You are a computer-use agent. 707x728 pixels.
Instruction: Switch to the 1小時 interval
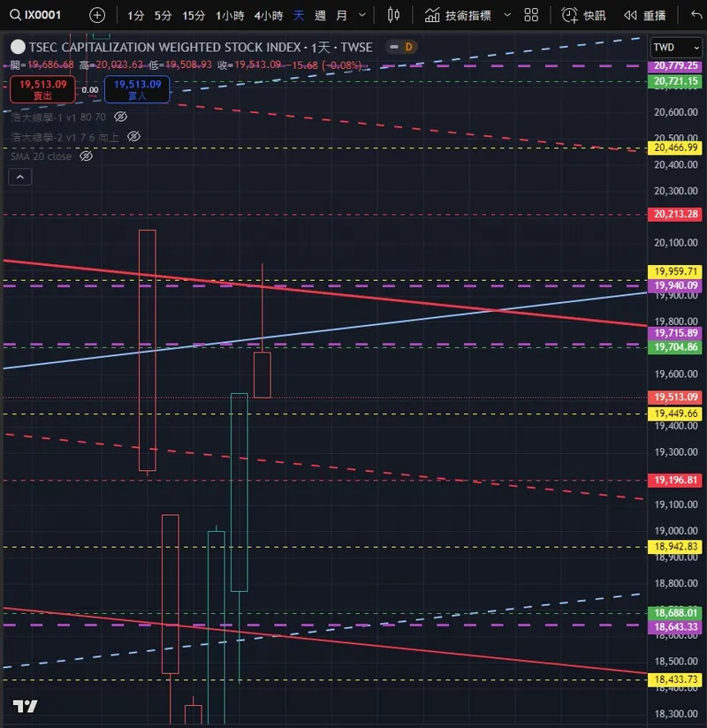(x=230, y=16)
